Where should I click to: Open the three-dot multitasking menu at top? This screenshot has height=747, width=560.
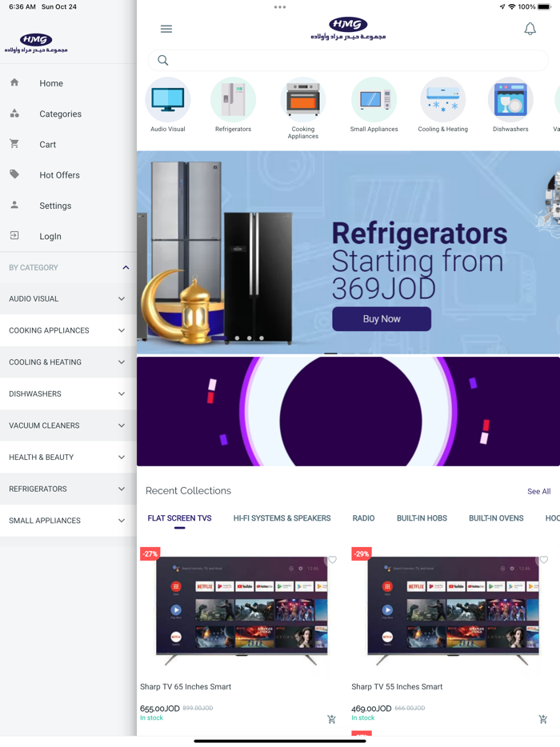click(x=280, y=7)
